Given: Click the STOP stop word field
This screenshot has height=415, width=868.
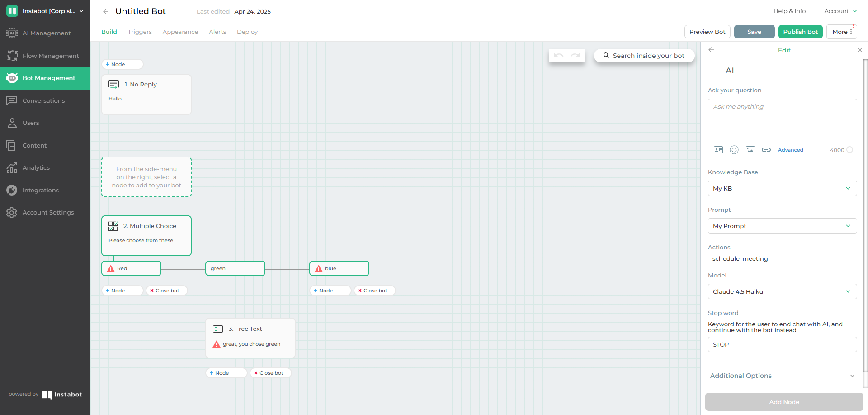Looking at the screenshot, I should (782, 344).
